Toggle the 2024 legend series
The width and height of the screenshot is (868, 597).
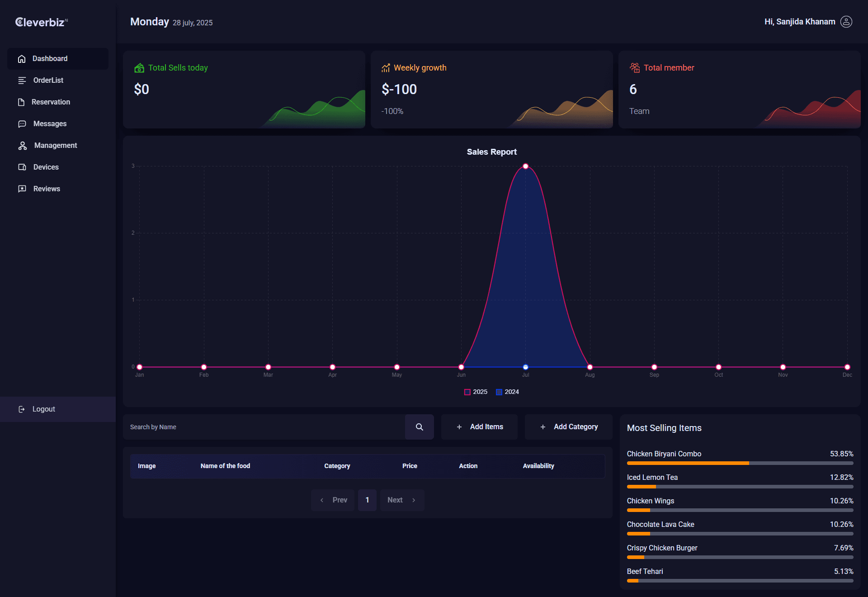(x=507, y=392)
